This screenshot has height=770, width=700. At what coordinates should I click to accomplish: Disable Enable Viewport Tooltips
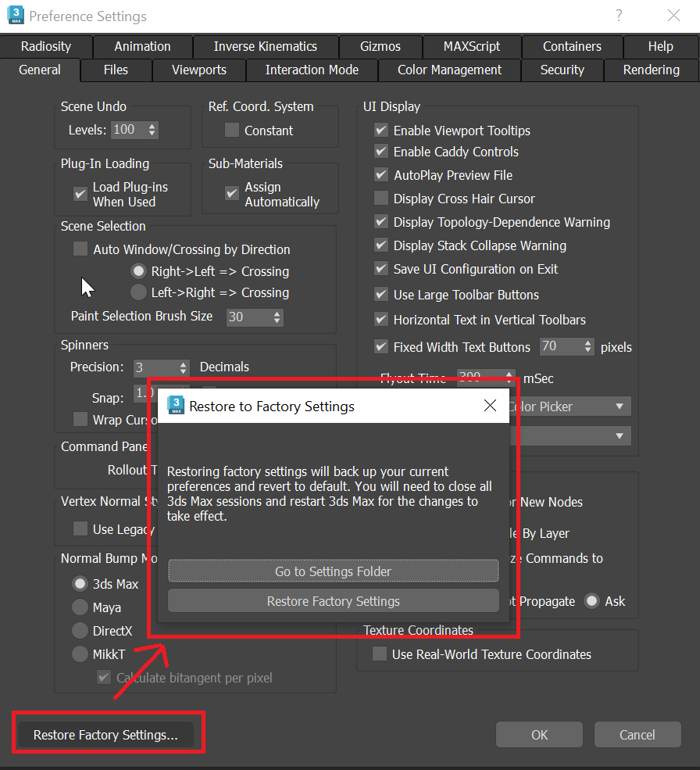(x=380, y=130)
